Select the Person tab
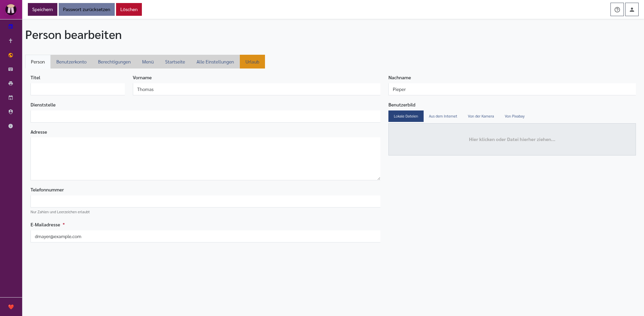 click(38, 62)
